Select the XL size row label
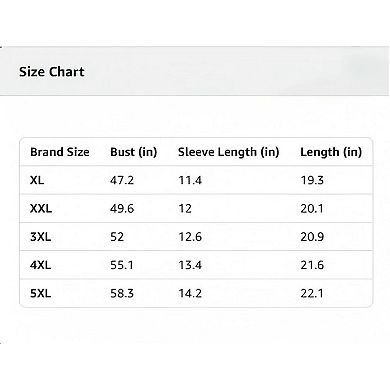 (37, 180)
